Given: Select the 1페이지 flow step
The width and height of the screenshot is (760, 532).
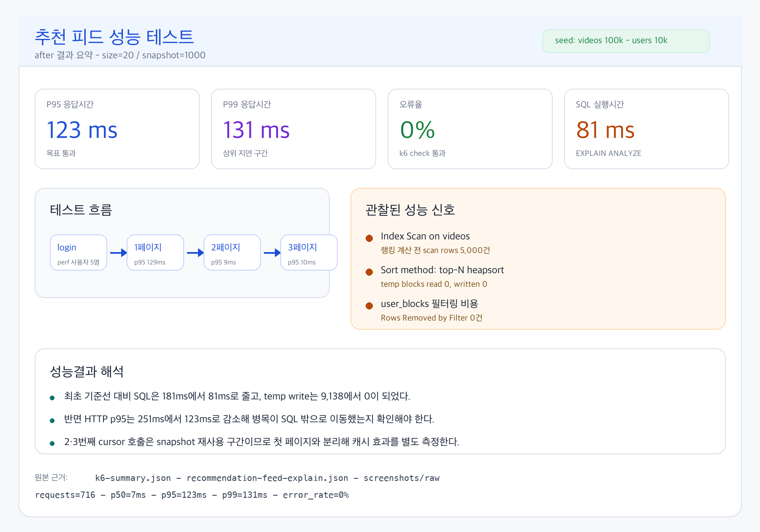Looking at the screenshot, I should pos(155,252).
